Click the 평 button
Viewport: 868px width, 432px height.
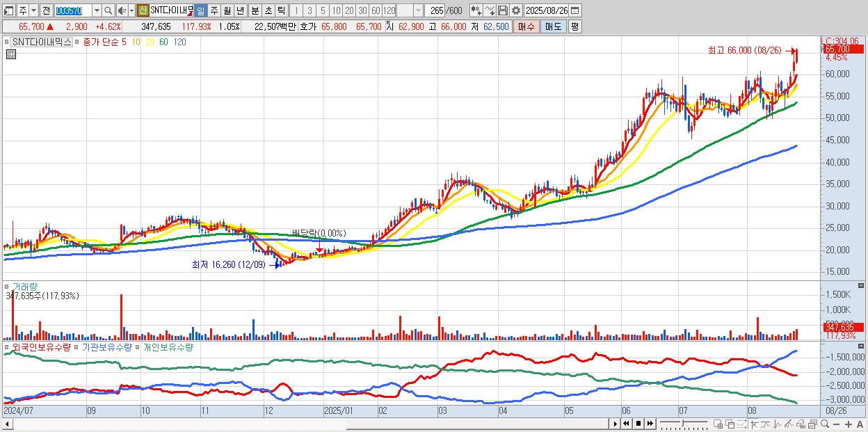click(x=574, y=26)
